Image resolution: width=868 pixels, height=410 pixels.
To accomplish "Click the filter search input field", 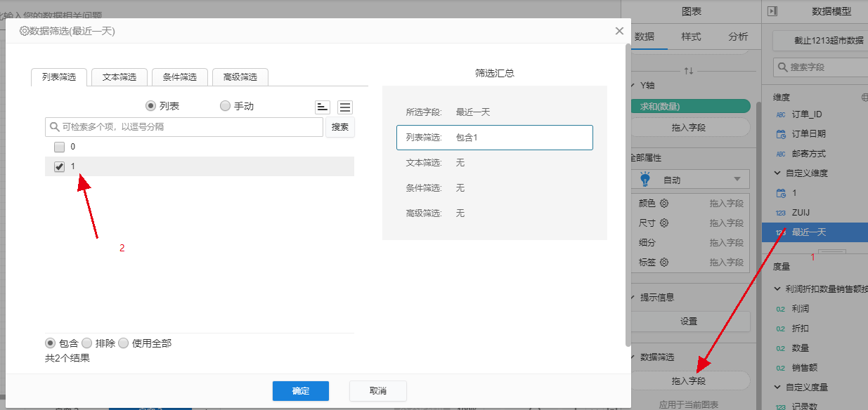I will [x=184, y=127].
